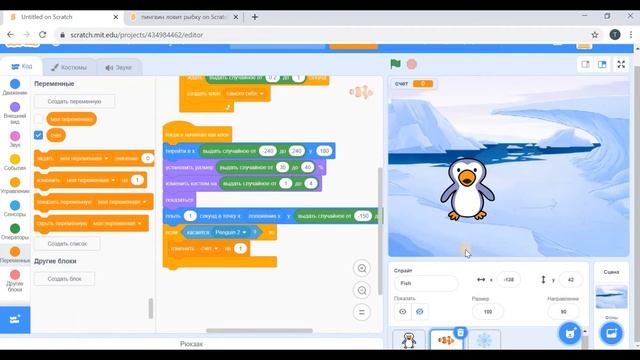Delete the Fish sprite with trash icon
The height and width of the screenshot is (360, 640).
(460, 332)
